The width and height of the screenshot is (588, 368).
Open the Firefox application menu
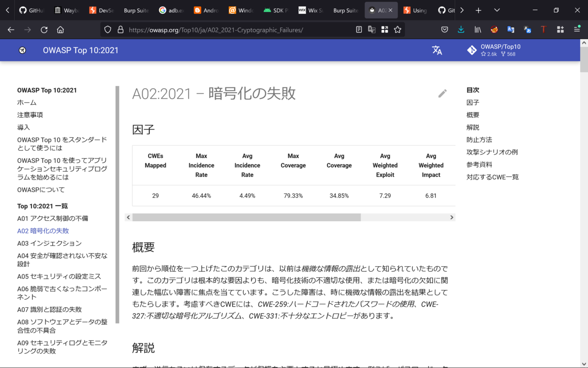[576, 29]
